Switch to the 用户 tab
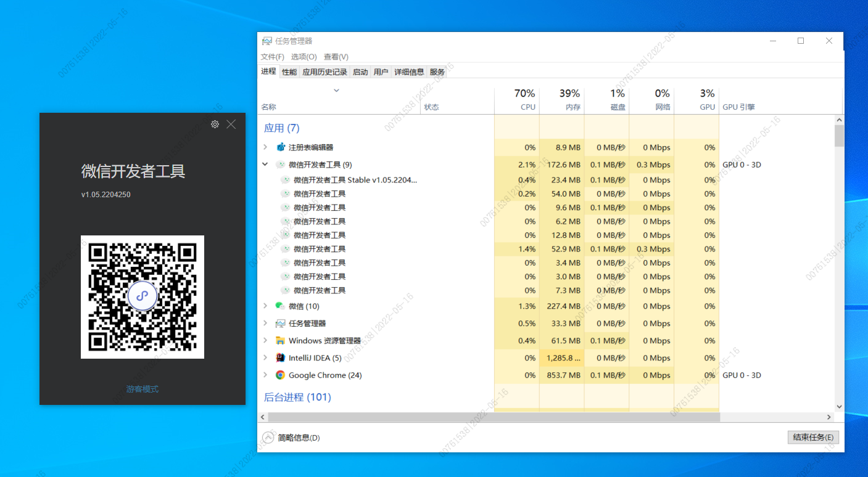Viewport: 868px width, 477px height. pos(381,72)
